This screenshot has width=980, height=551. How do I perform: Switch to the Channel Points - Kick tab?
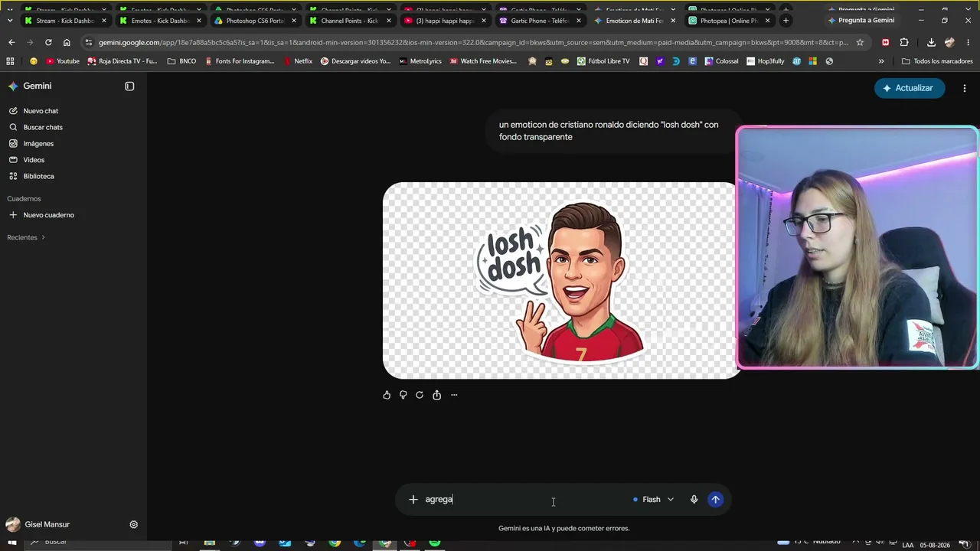[x=350, y=21]
